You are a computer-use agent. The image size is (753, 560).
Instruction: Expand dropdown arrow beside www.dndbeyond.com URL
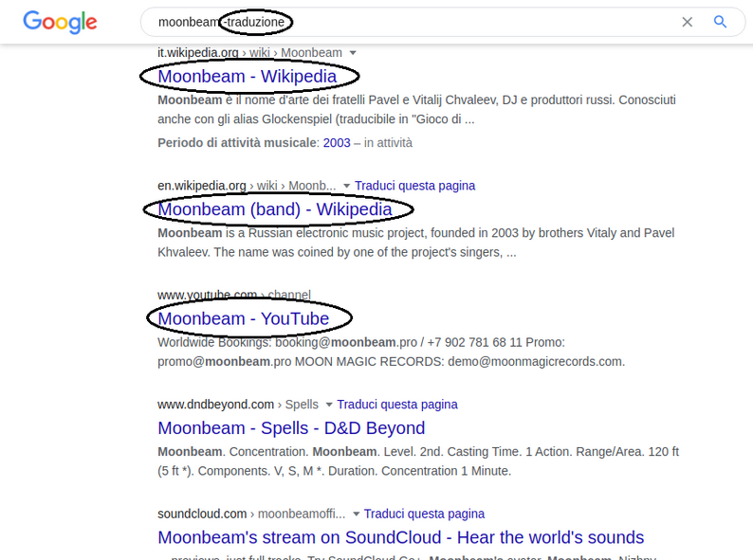[329, 405]
